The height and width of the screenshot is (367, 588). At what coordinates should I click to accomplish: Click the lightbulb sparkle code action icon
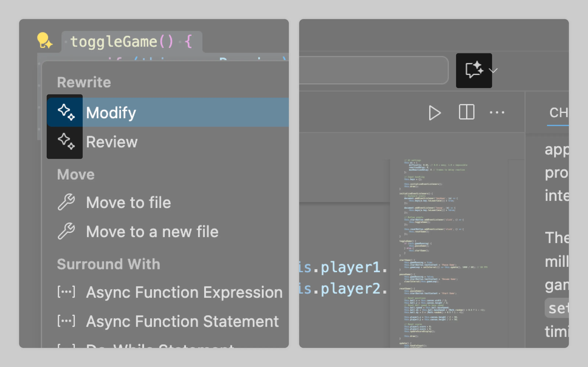(44, 40)
